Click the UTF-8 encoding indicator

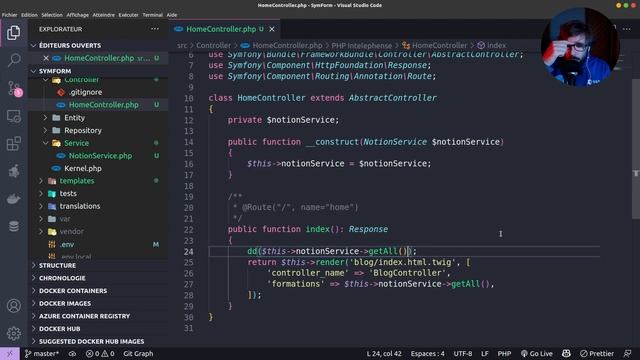(x=462, y=353)
